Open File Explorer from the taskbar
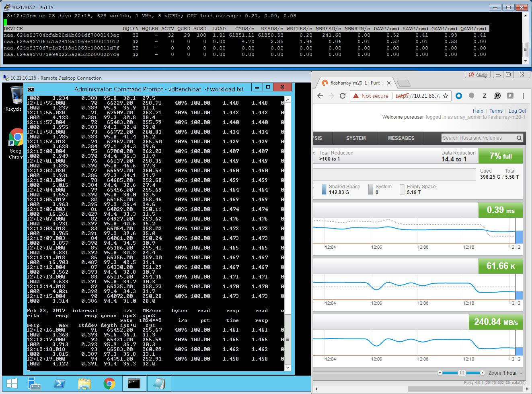The width and height of the screenshot is (532, 394). point(84,383)
